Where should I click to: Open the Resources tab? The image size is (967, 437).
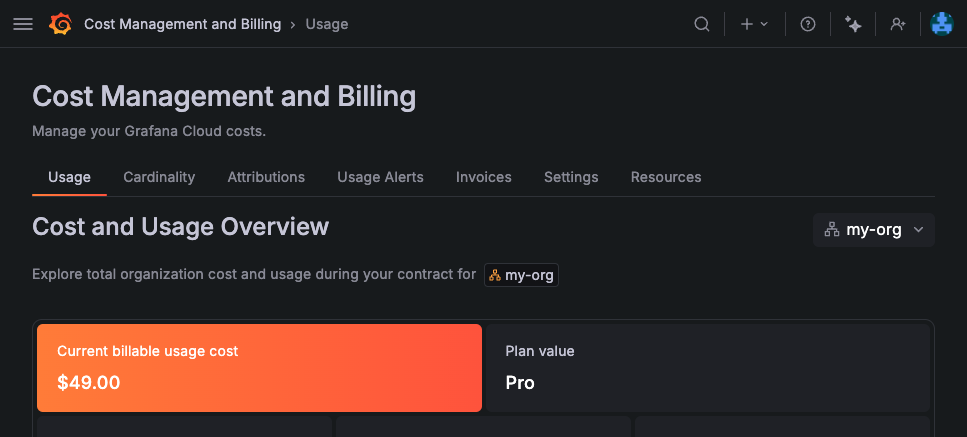[666, 178]
